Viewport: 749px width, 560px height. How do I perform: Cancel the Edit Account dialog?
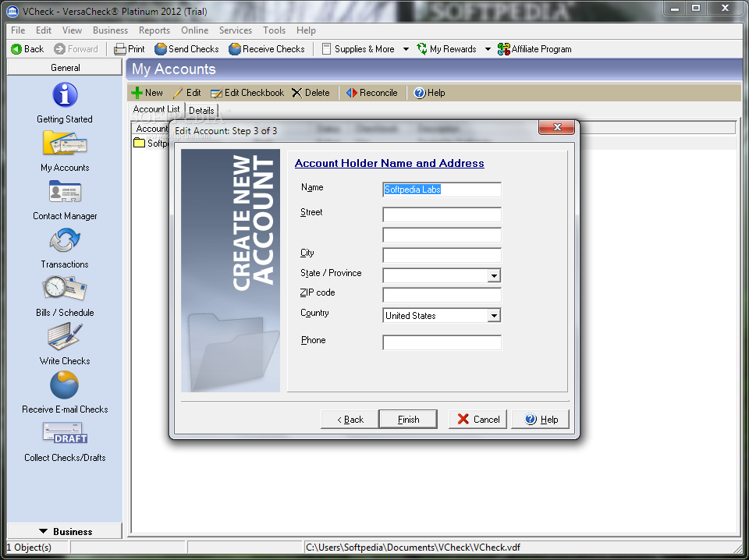[477, 419]
